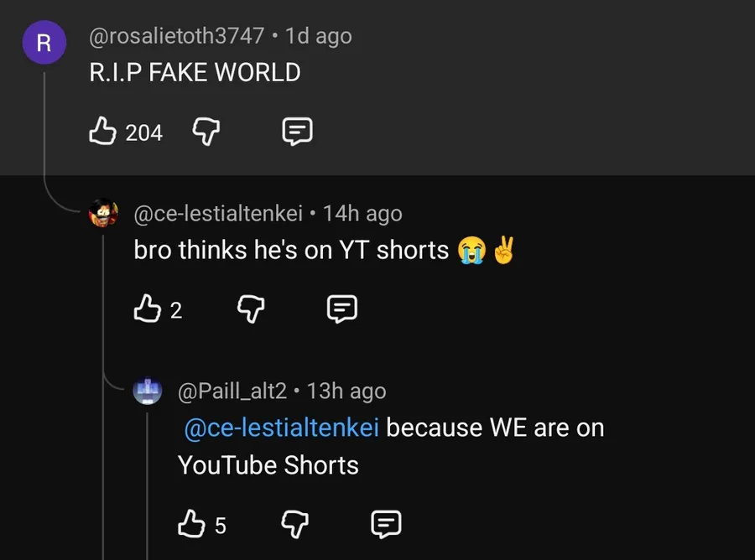Select the "R.I.P FAKE WORLD" comment text
The image size is (755, 560).
click(195, 72)
